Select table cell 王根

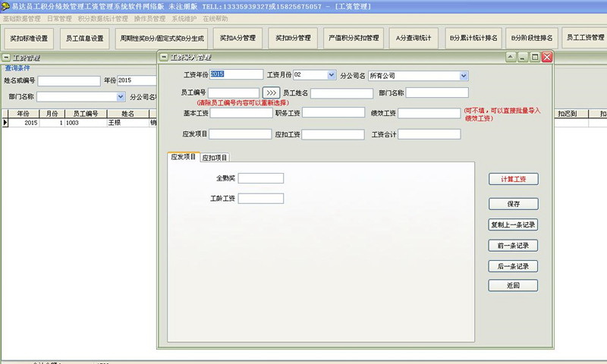[x=127, y=123]
